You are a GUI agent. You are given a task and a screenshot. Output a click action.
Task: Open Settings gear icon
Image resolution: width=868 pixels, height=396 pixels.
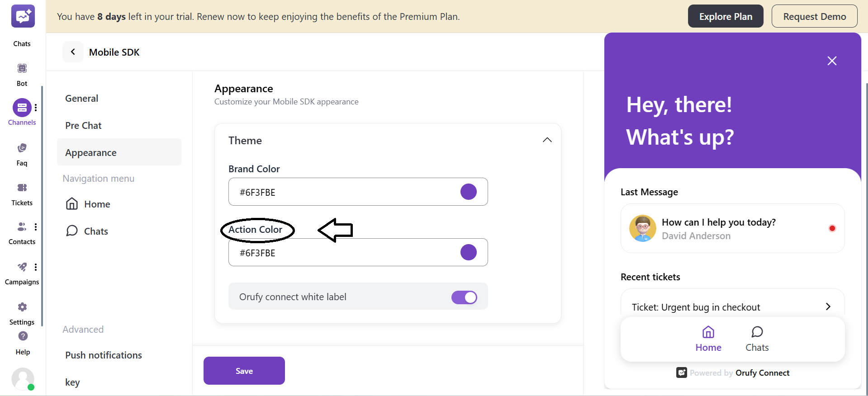coord(22,307)
